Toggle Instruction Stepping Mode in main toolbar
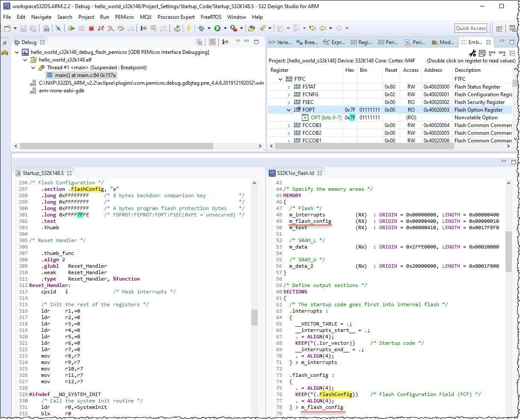The height and width of the screenshot is (420, 520). click(x=143, y=29)
